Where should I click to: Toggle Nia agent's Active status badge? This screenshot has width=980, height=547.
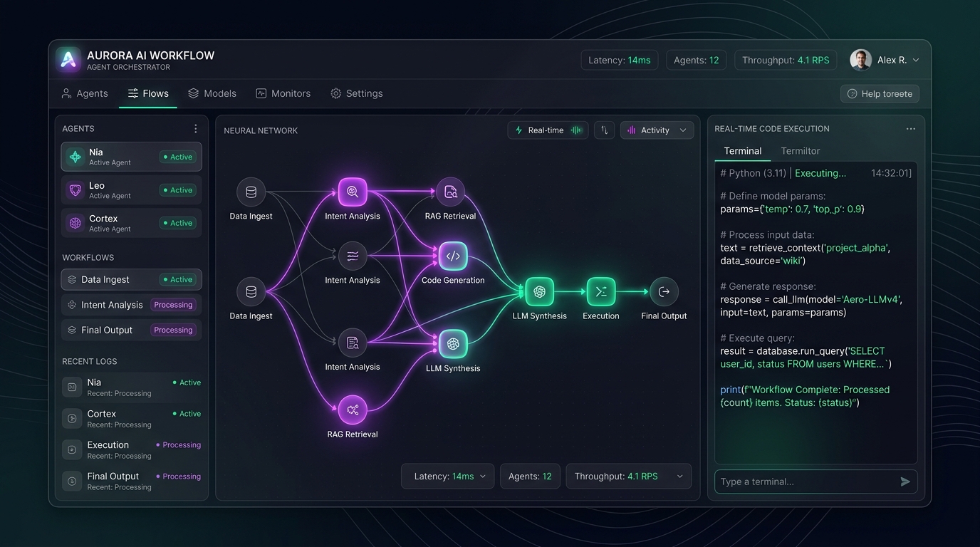point(177,157)
